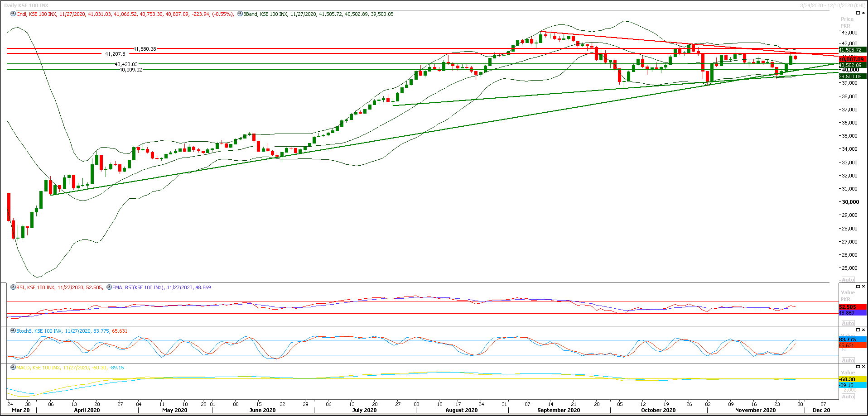Viewport: 868px width, 416px height.
Task: Click the purple 48.869 EMA value tag
Action: tap(853, 313)
